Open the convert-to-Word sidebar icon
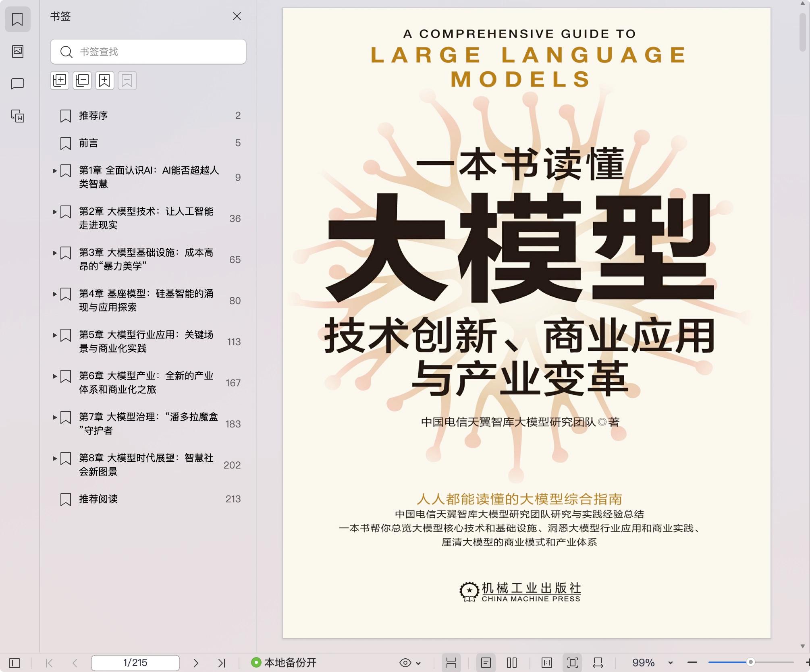 [x=17, y=116]
